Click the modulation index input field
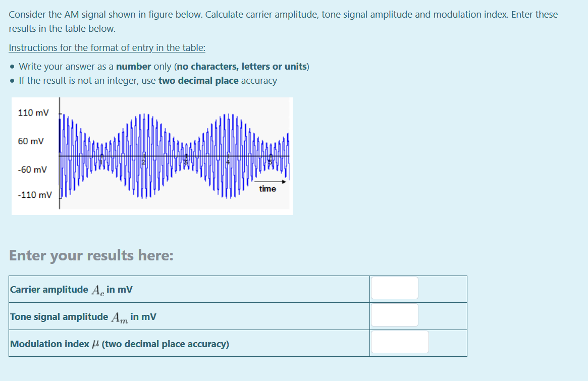Viewport: 588px width, 381px height. (x=399, y=342)
